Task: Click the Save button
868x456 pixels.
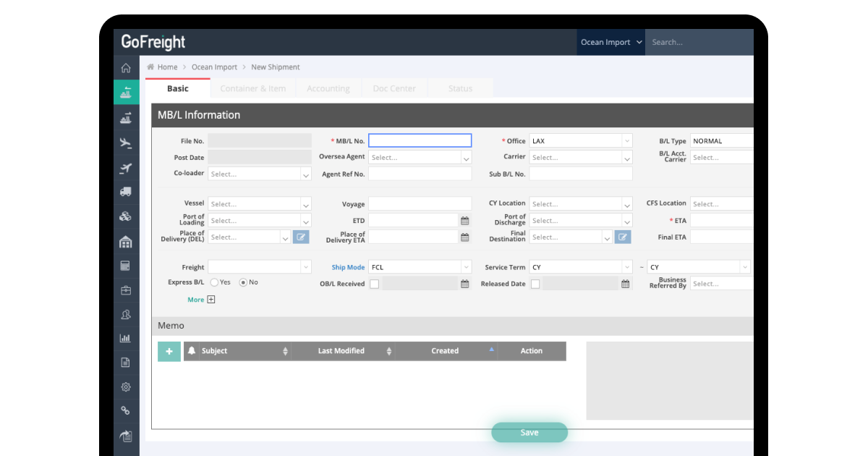Action: point(529,432)
